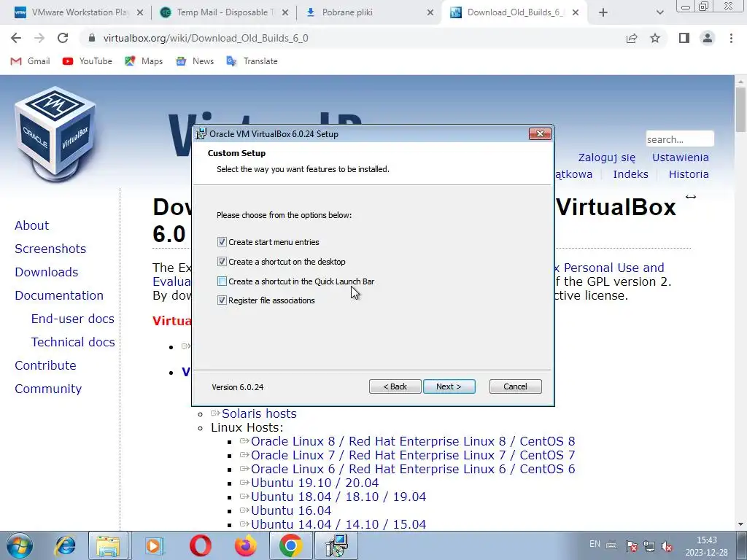
Task: Open Technical docs link
Action: (73, 342)
